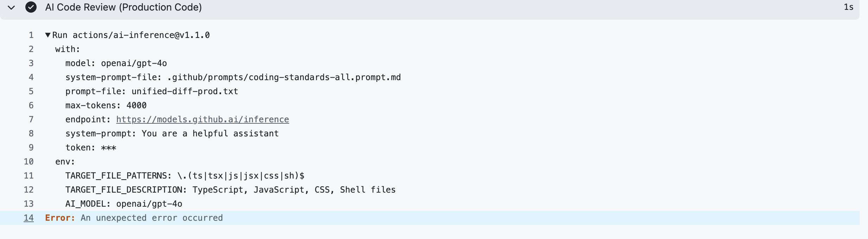This screenshot has width=868, height=239.
Task: Click line number 13 for AI_MODEL
Action: pos(29,204)
